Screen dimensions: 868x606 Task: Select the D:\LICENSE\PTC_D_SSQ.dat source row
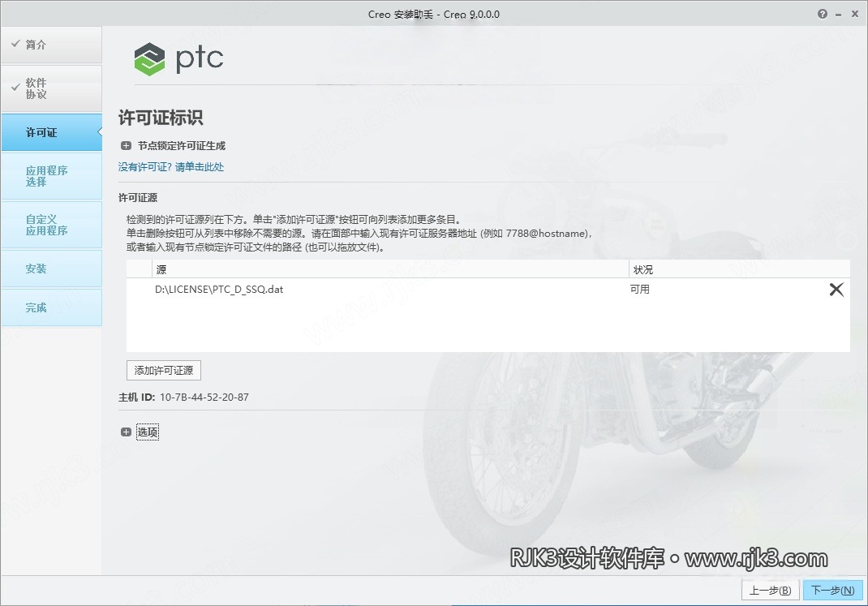488,290
